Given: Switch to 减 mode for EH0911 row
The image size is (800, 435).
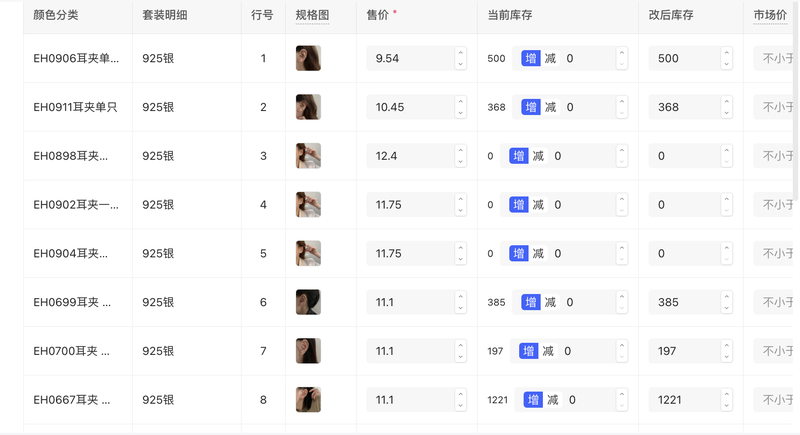Looking at the screenshot, I should coord(550,107).
